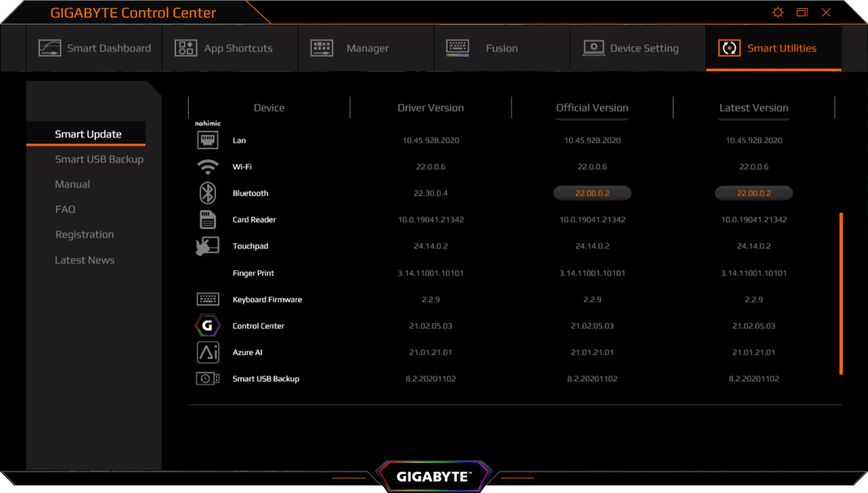This screenshot has width=868, height=493.
Task: Open settings via the gear icon
Action: tap(778, 12)
